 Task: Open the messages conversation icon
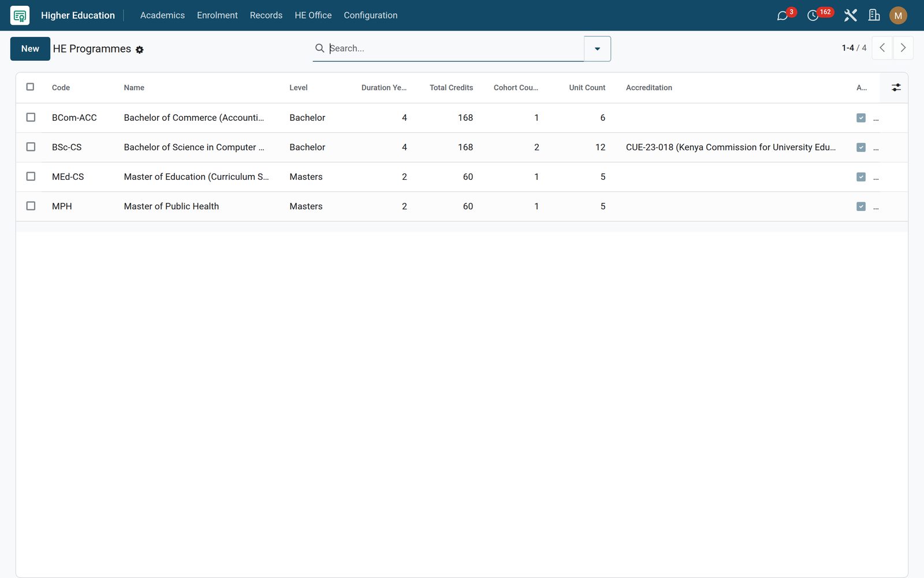[x=783, y=16]
